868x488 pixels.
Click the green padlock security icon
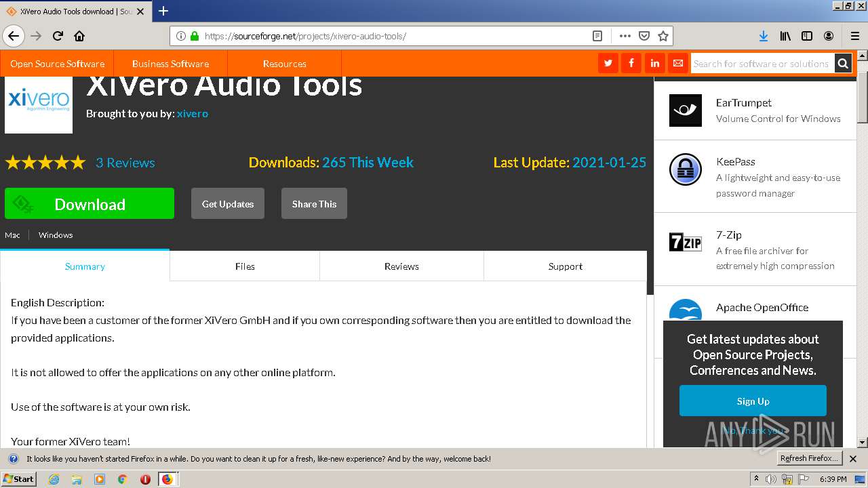(195, 36)
